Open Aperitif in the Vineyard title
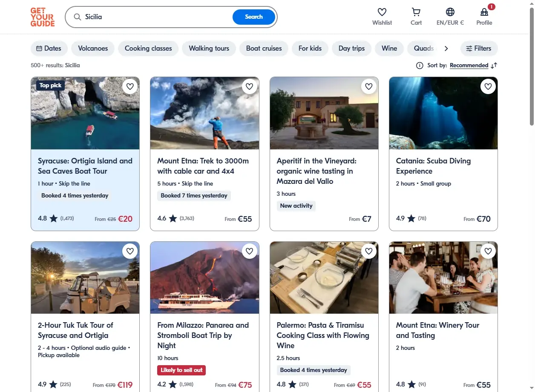535x392 pixels. pos(316,171)
